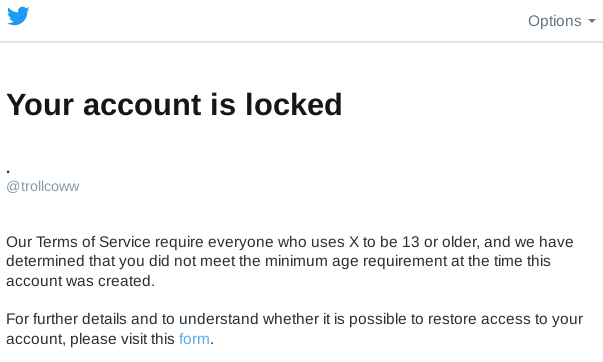603x362 pixels.
Task: Open the account restore form link
Action: [x=194, y=339]
